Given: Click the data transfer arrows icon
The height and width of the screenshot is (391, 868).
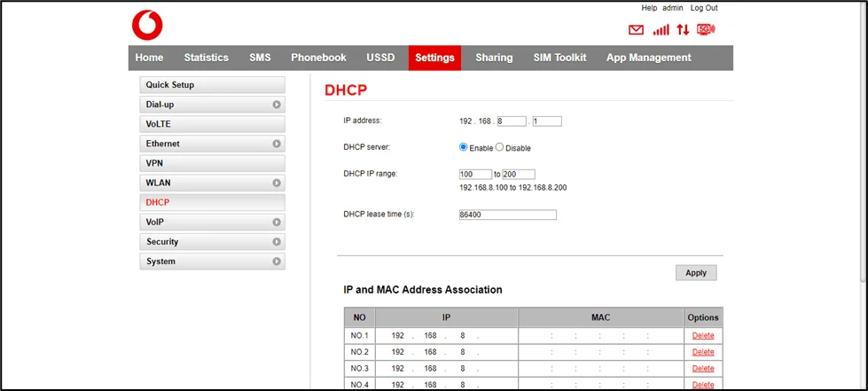Looking at the screenshot, I should tap(683, 30).
